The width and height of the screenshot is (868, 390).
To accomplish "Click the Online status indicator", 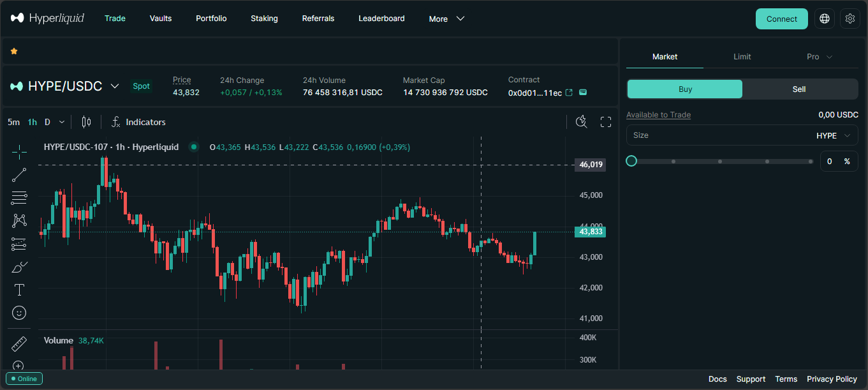I will tap(24, 379).
